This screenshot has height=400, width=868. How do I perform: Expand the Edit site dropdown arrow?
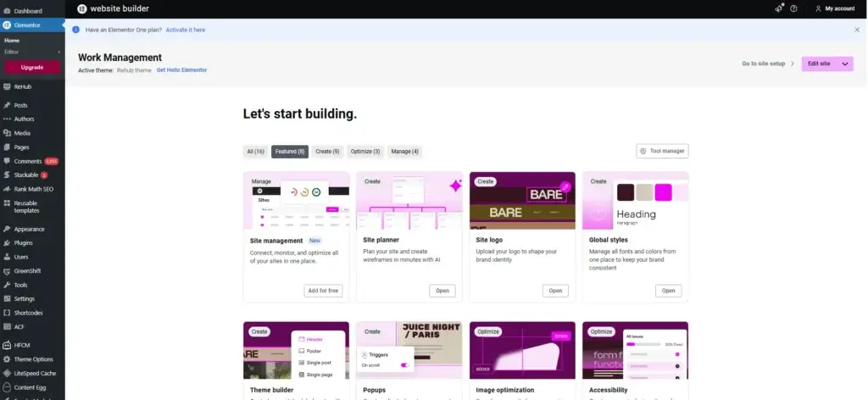pos(845,64)
